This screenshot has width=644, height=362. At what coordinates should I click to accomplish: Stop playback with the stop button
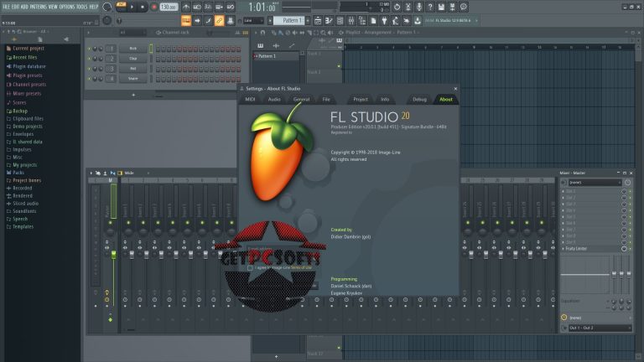tap(143, 7)
